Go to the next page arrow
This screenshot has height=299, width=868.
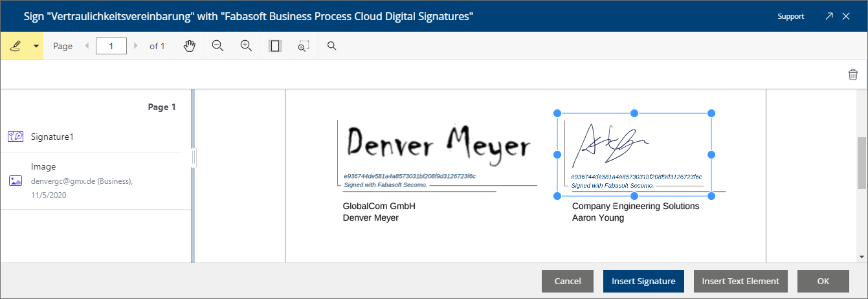135,46
